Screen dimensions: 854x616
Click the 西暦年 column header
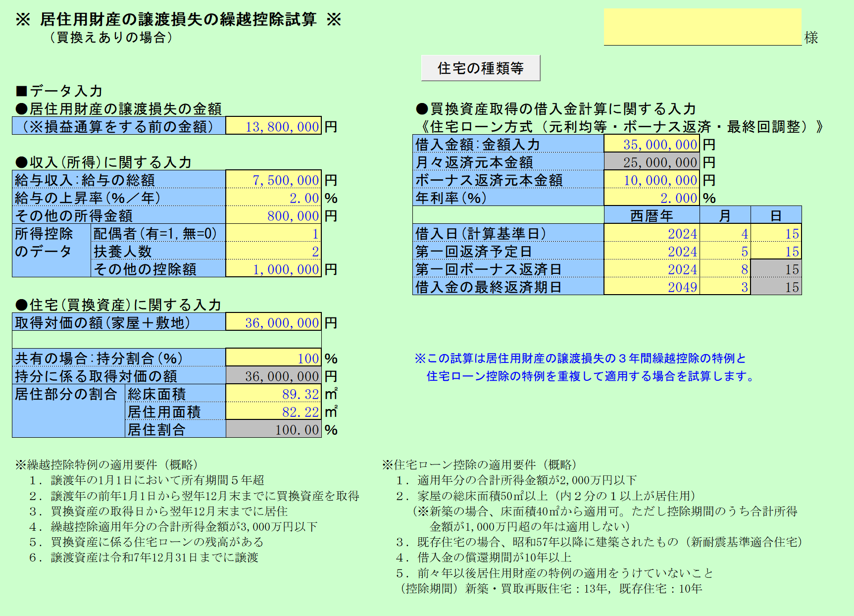(x=652, y=215)
